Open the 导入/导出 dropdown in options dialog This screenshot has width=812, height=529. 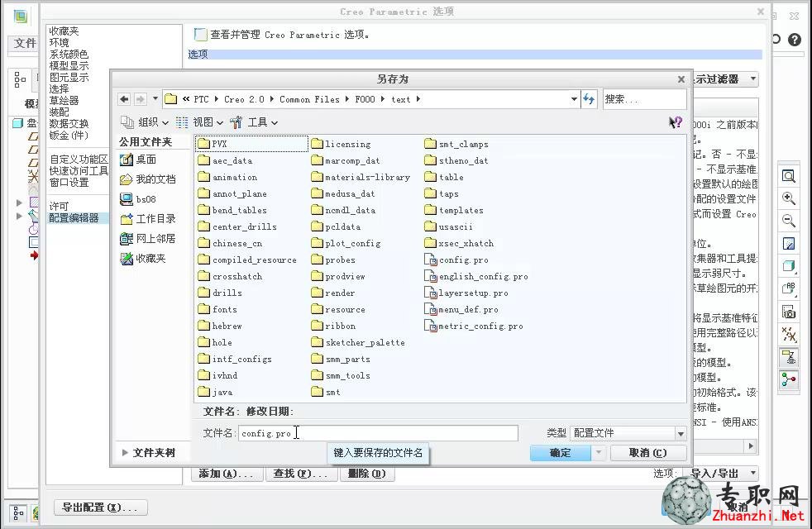[723, 473]
